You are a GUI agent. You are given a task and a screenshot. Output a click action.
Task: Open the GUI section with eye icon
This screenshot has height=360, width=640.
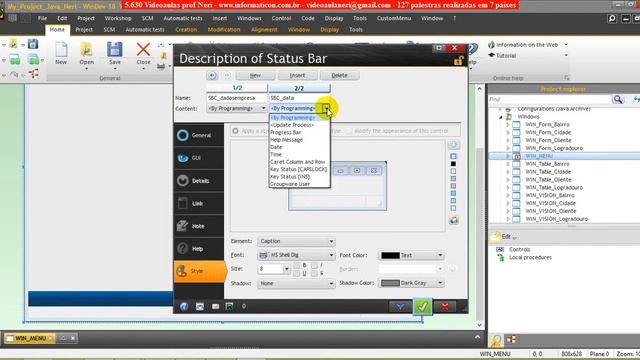tap(199, 158)
